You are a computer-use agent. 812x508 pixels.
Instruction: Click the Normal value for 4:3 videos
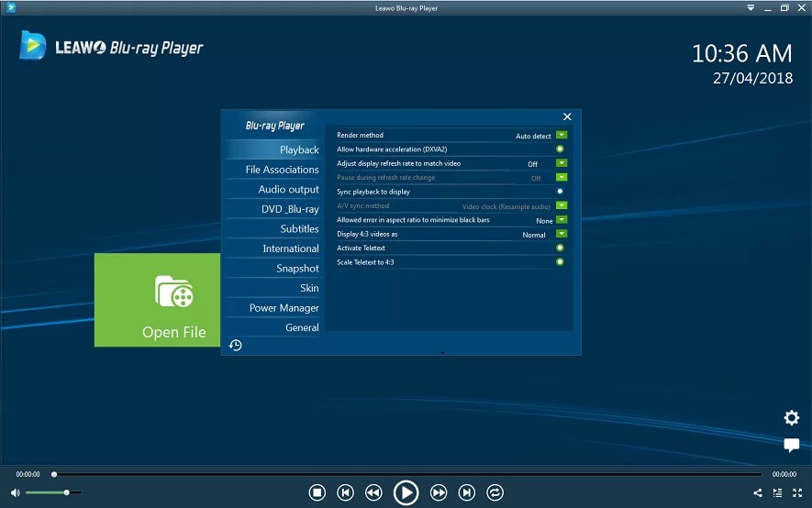click(534, 235)
